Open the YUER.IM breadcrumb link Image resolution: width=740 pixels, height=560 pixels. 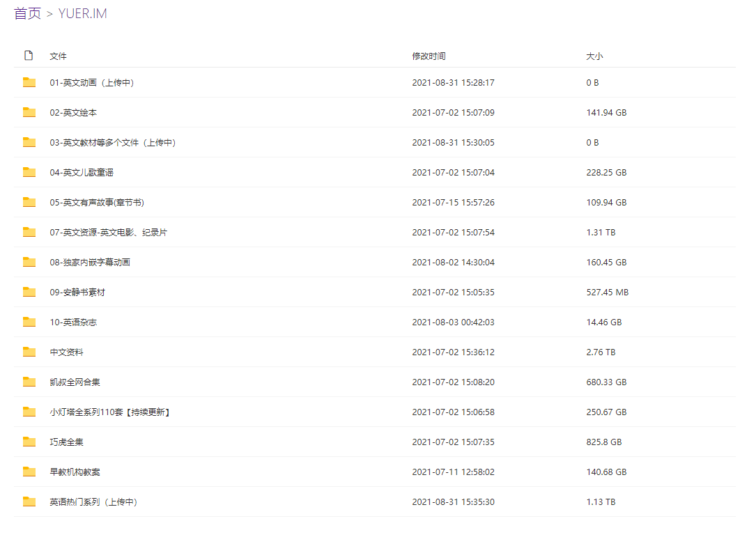pos(83,13)
